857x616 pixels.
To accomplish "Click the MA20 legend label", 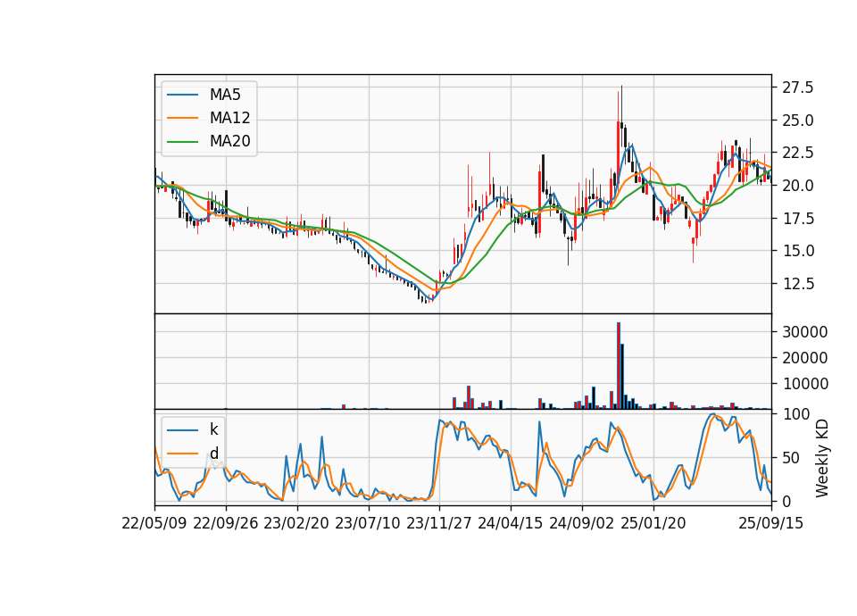I will pyautogui.click(x=229, y=141).
